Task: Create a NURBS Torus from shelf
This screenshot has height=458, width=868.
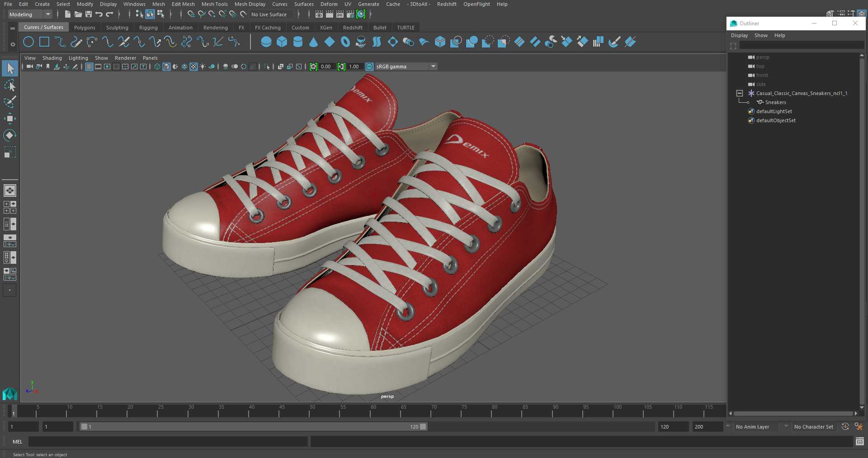Action: tap(345, 42)
